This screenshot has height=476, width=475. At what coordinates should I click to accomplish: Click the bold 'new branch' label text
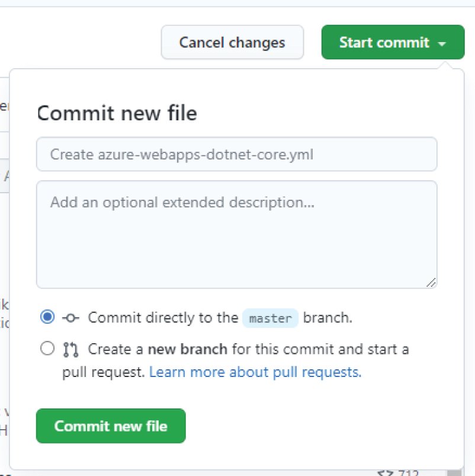pos(187,349)
